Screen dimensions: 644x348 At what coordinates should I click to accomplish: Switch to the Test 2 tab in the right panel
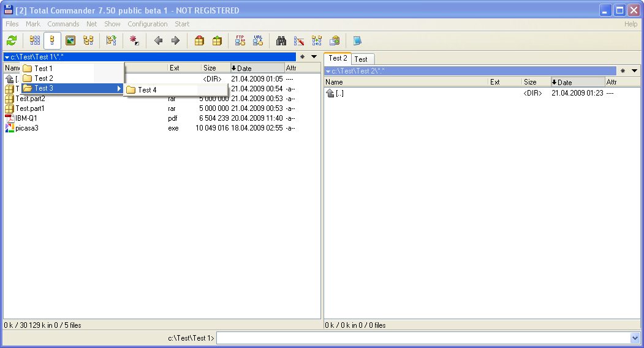click(338, 58)
